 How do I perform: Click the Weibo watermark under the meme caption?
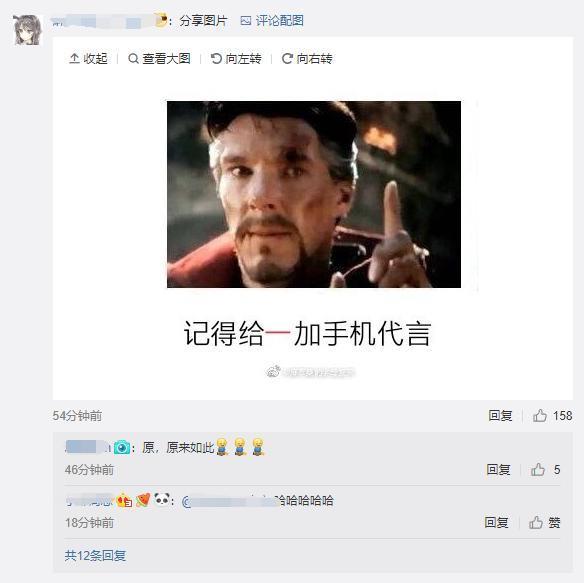point(310,371)
